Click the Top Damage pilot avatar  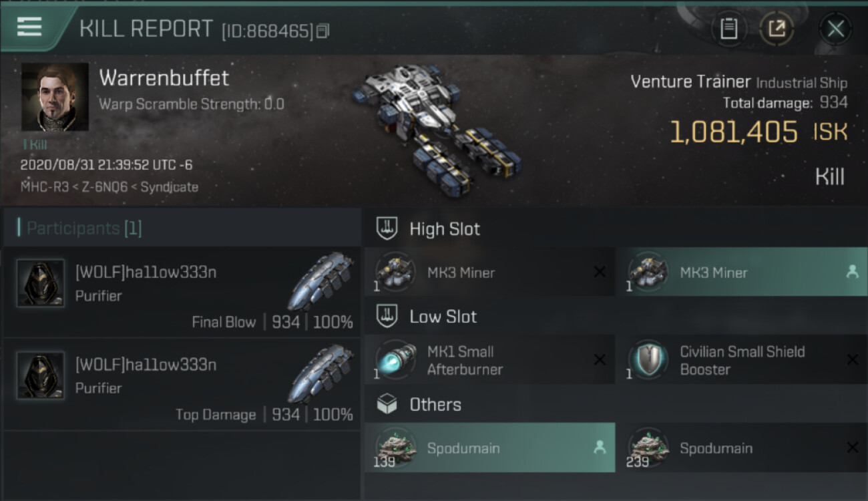pos(41,375)
